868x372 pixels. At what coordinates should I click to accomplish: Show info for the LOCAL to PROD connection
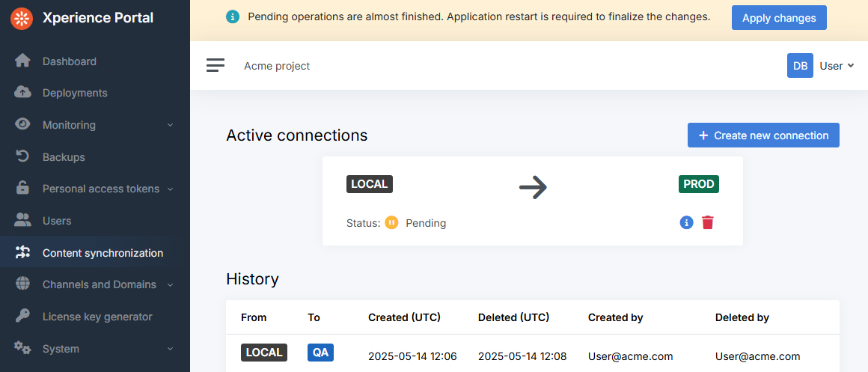686,222
